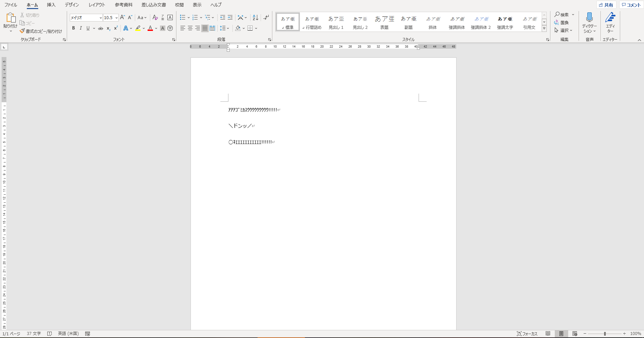Shrink font size with the smaller A icon

130,17
